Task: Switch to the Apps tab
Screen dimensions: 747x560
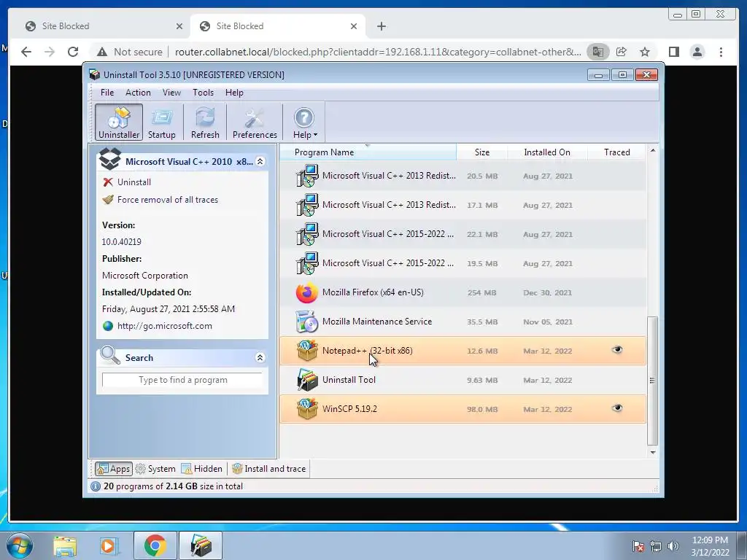Action: pos(113,469)
